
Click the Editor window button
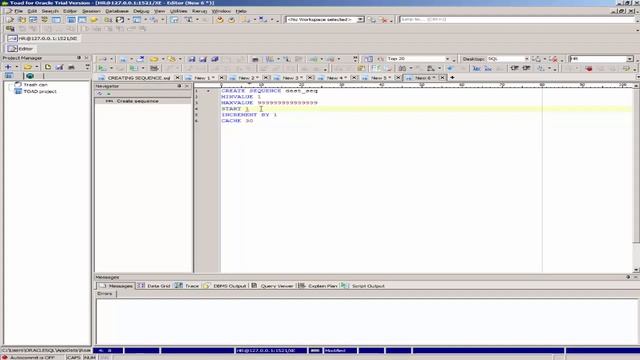pyautogui.click(x=20, y=49)
